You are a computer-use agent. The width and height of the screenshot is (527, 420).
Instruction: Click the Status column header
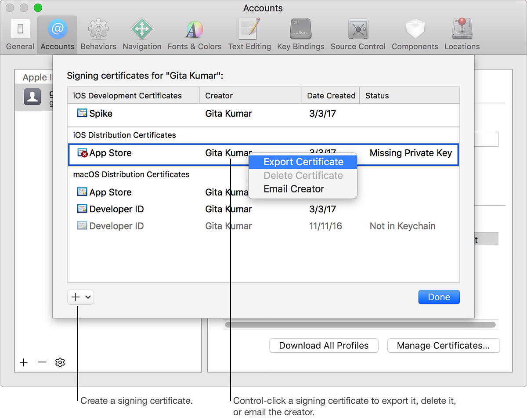409,95
